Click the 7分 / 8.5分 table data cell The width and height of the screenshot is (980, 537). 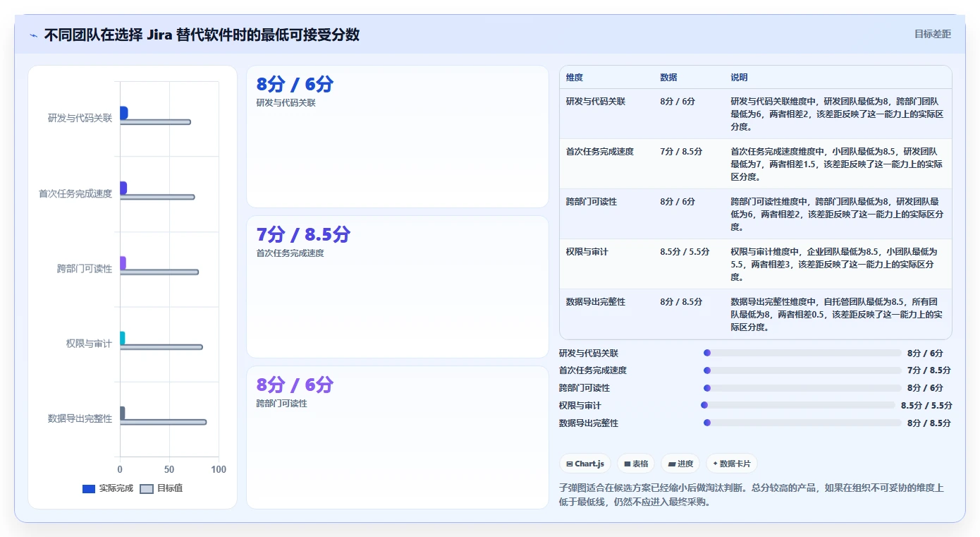point(681,152)
